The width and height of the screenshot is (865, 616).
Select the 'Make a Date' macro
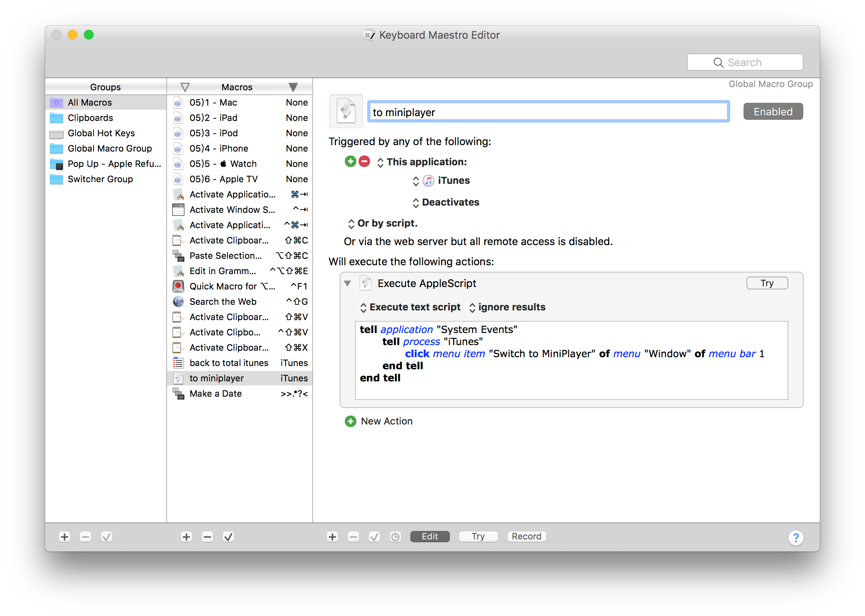(240, 393)
